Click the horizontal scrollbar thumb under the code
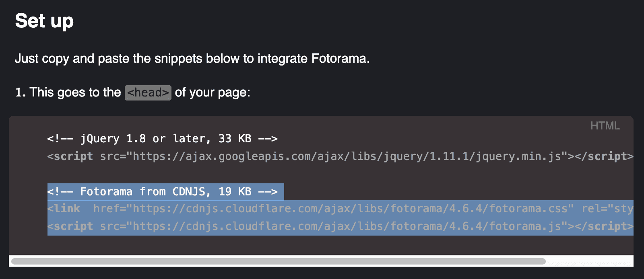This screenshot has width=644, height=279. pos(279,261)
